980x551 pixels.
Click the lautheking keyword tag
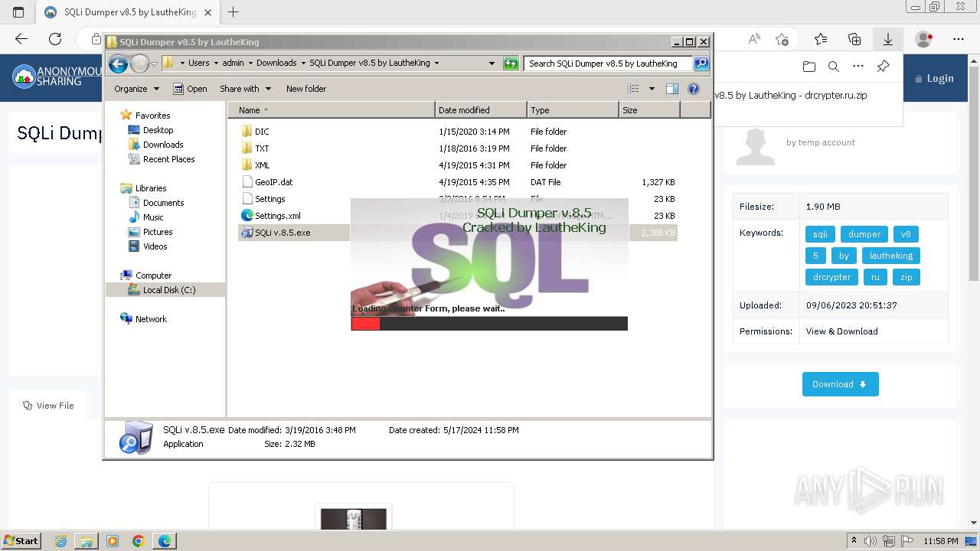pyautogui.click(x=890, y=256)
